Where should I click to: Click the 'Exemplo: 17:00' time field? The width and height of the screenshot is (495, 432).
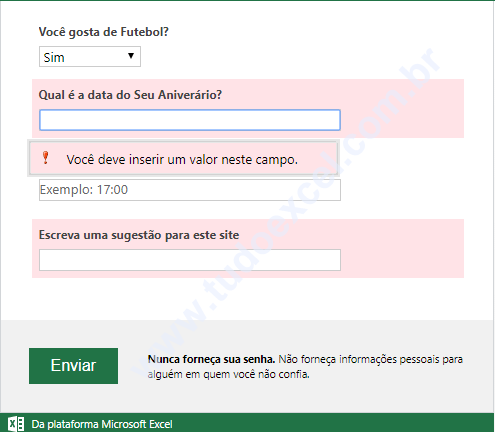point(190,190)
